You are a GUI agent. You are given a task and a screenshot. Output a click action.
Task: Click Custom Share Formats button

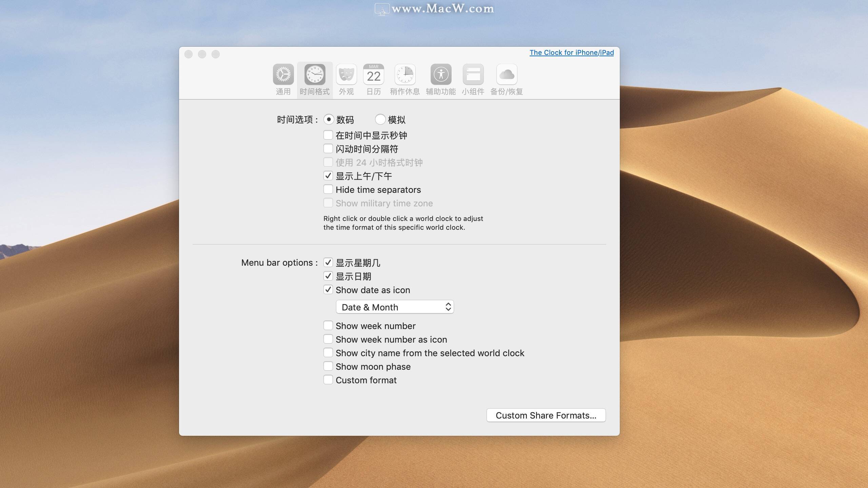[546, 415]
